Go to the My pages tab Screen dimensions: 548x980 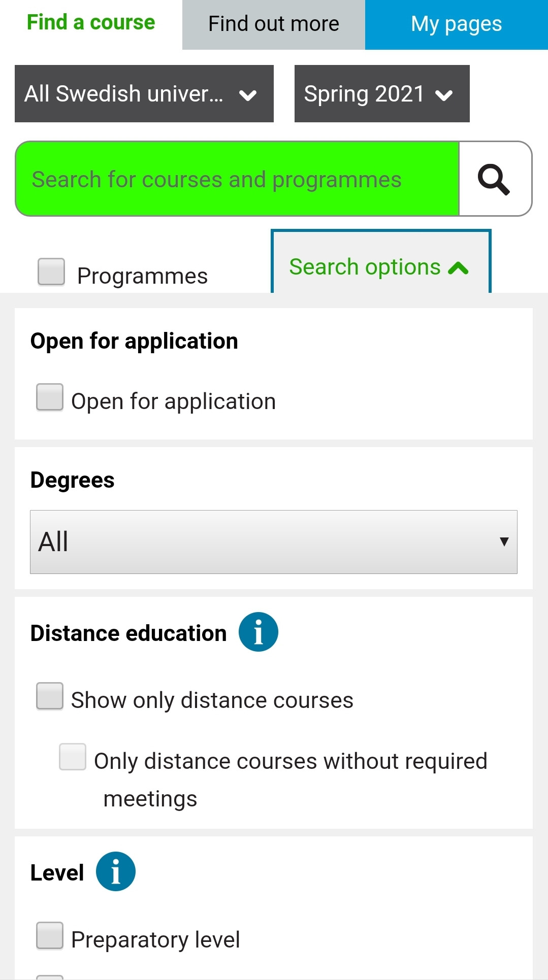pyautogui.click(x=456, y=24)
